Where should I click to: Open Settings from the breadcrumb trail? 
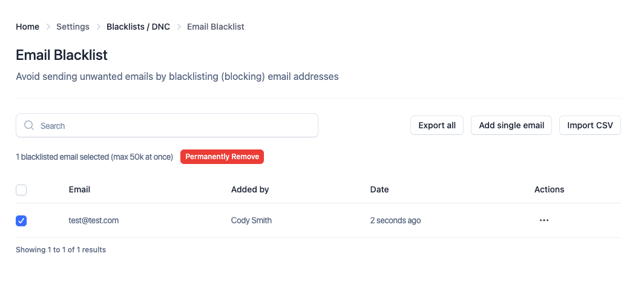[73, 27]
